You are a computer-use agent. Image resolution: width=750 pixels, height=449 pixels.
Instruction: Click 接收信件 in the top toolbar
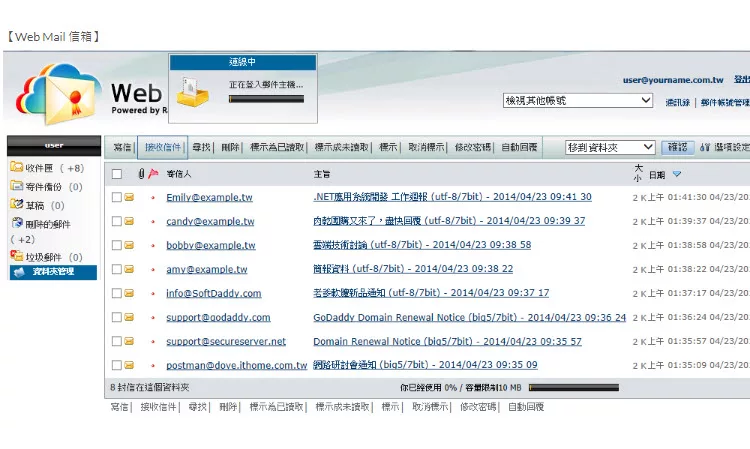(162, 147)
